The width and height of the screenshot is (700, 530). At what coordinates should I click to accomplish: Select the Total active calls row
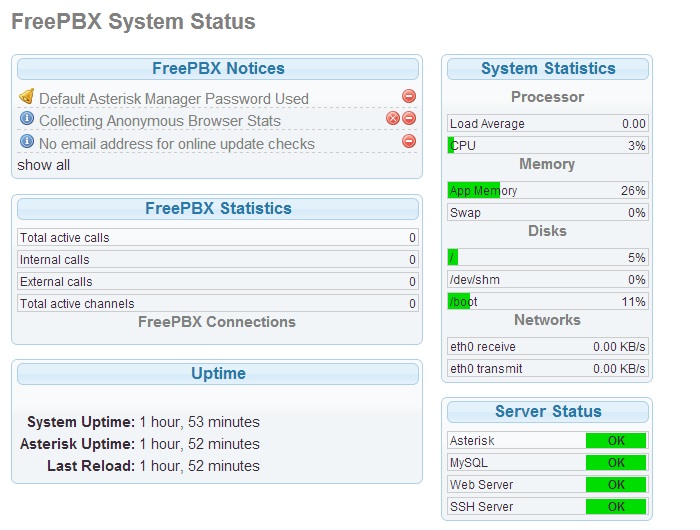pos(218,238)
